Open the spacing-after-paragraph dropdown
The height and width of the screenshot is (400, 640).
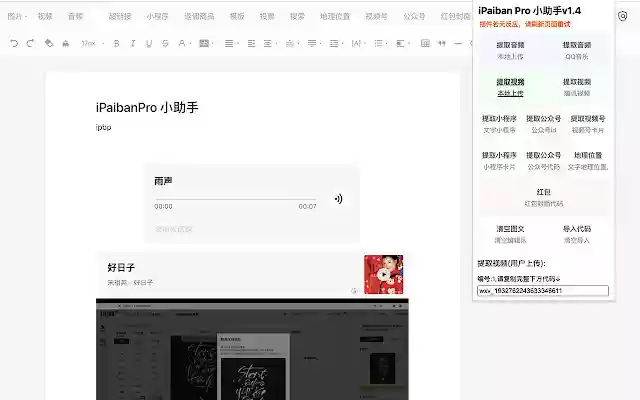[314, 43]
